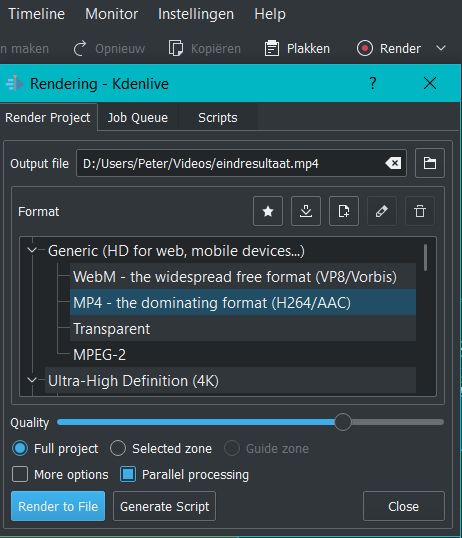The height and width of the screenshot is (538, 462).
Task: Click the Kdenlive logo in dialog title
Action: (x=15, y=83)
